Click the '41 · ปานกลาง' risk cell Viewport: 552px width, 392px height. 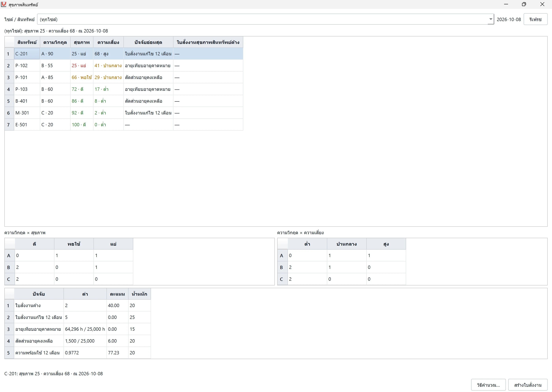(x=108, y=65)
